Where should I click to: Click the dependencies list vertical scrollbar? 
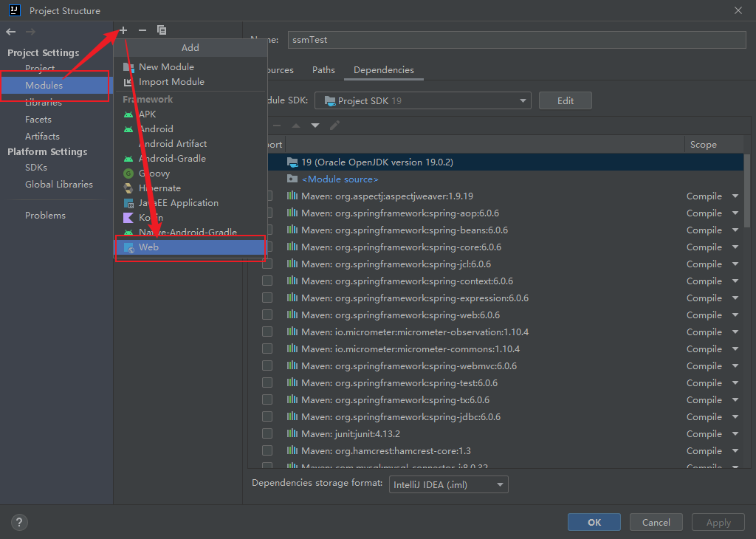tap(747, 193)
